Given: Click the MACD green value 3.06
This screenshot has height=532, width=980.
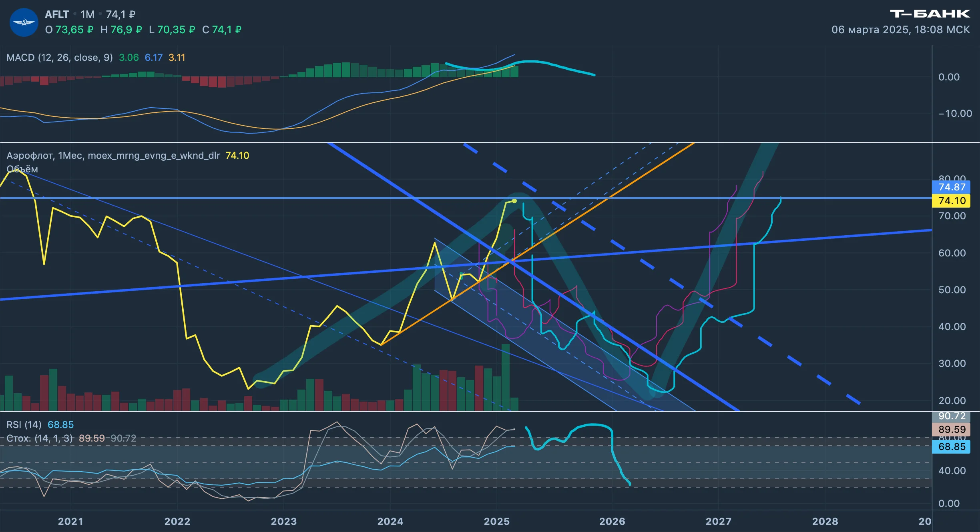Looking at the screenshot, I should [129, 58].
